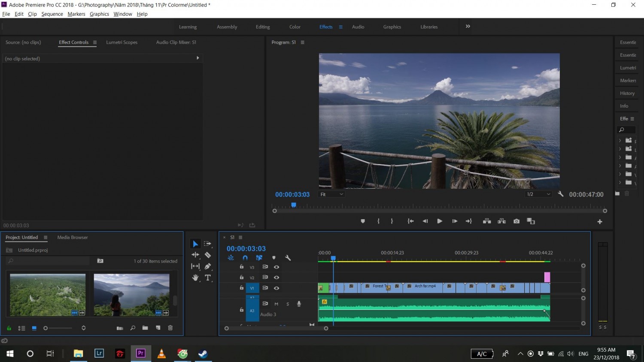Screen dimensions: 644x362
Task: Select the Type tool
Action: 208,278
